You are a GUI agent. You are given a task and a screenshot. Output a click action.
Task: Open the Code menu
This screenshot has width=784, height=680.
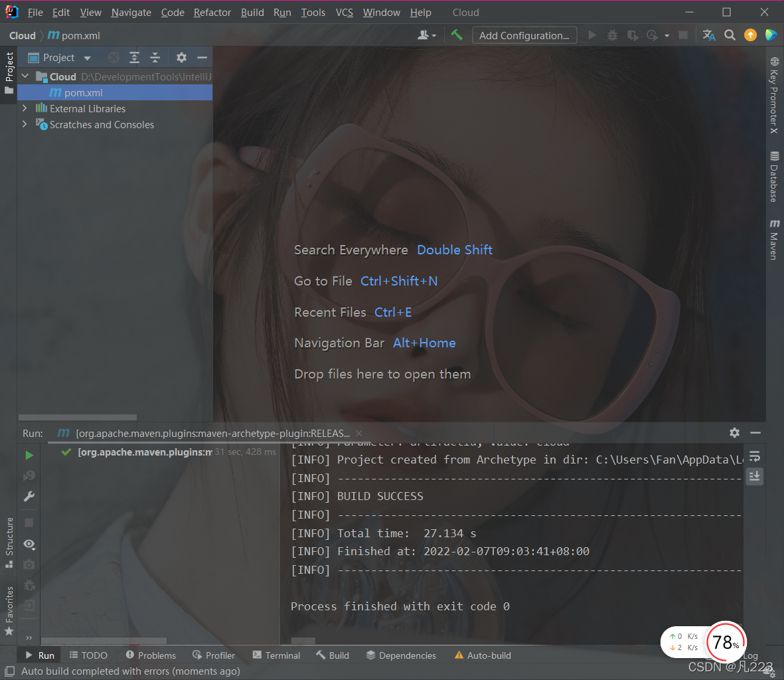(173, 13)
